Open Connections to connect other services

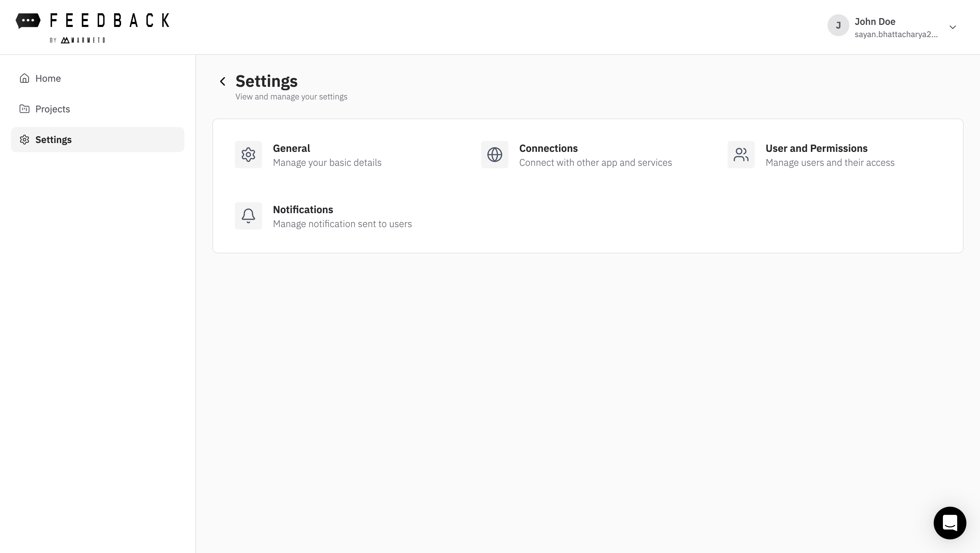pos(595,155)
